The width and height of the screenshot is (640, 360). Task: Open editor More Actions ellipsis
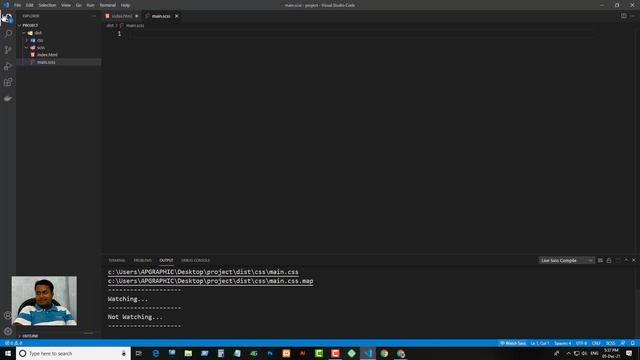[632, 16]
